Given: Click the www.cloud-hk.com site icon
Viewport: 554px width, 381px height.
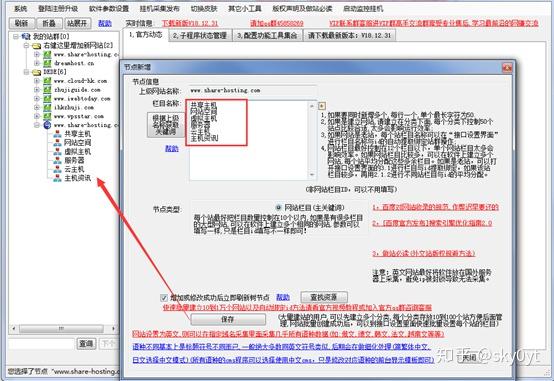Looking at the screenshot, I should tap(47, 81).
